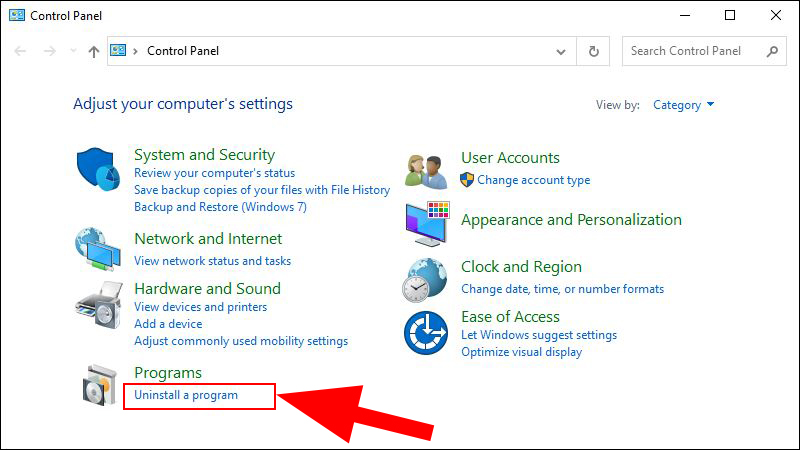Select the Add a device link

[168, 324]
